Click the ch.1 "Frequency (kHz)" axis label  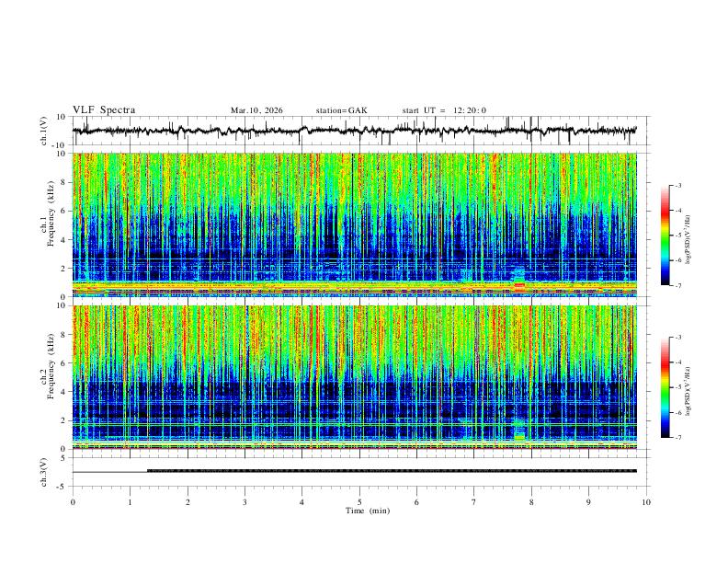tap(51, 213)
